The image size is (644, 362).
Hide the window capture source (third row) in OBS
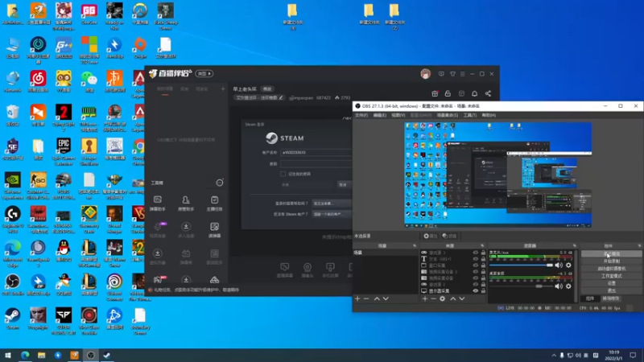click(476, 265)
